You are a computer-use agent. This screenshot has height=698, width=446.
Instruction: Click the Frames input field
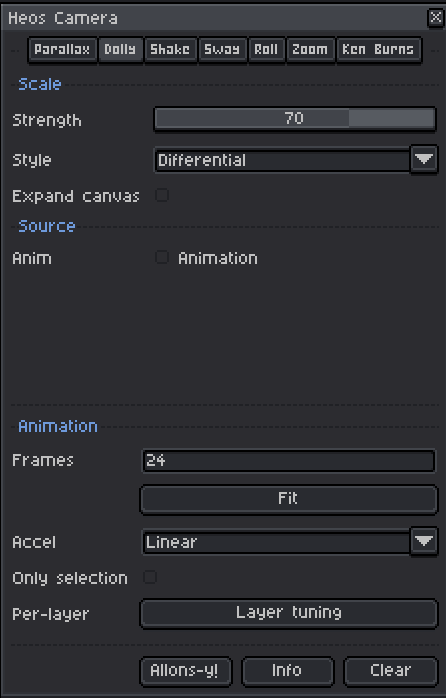288,460
